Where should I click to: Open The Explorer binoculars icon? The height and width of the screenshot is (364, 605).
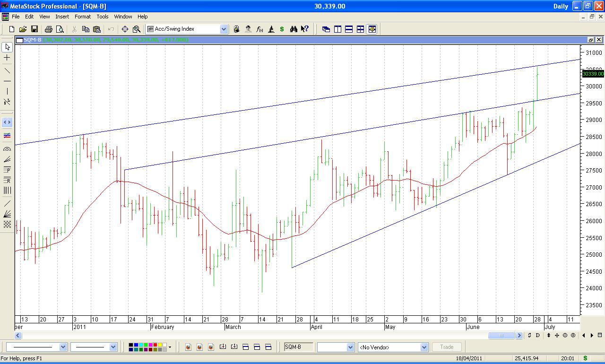coord(294,29)
